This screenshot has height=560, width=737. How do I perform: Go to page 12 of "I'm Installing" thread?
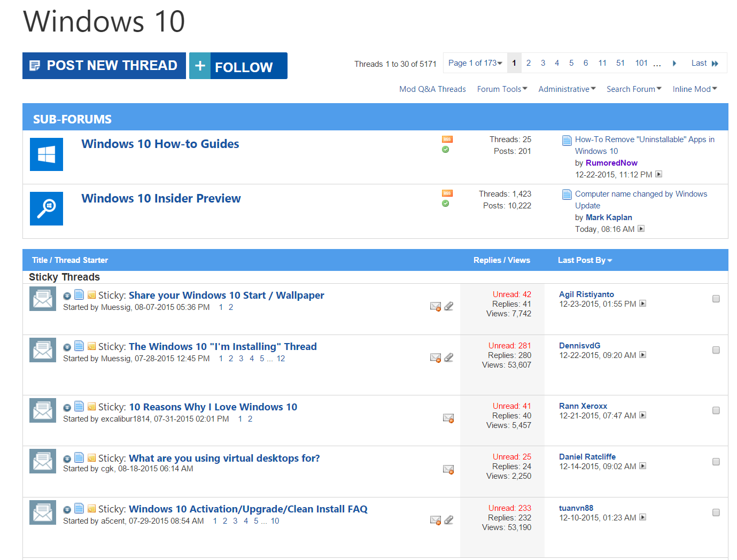pyautogui.click(x=281, y=359)
